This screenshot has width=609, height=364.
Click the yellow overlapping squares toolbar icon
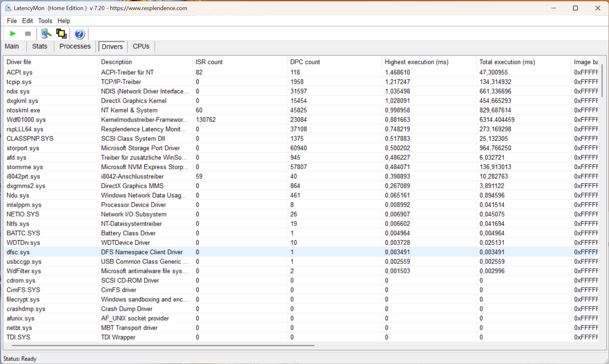pyautogui.click(x=61, y=34)
